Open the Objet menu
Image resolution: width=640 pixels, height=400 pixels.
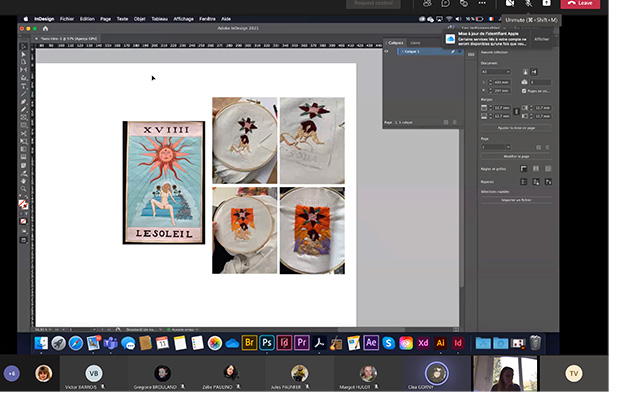pos(140,19)
